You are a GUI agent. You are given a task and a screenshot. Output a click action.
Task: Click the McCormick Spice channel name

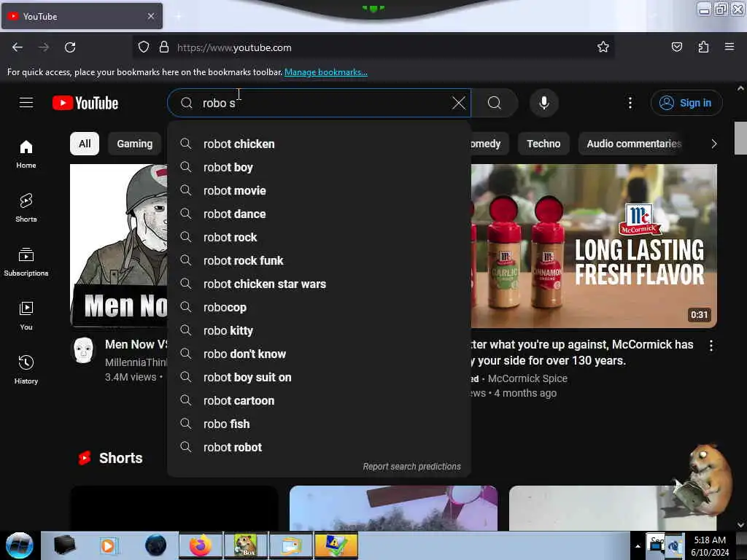[x=527, y=378]
